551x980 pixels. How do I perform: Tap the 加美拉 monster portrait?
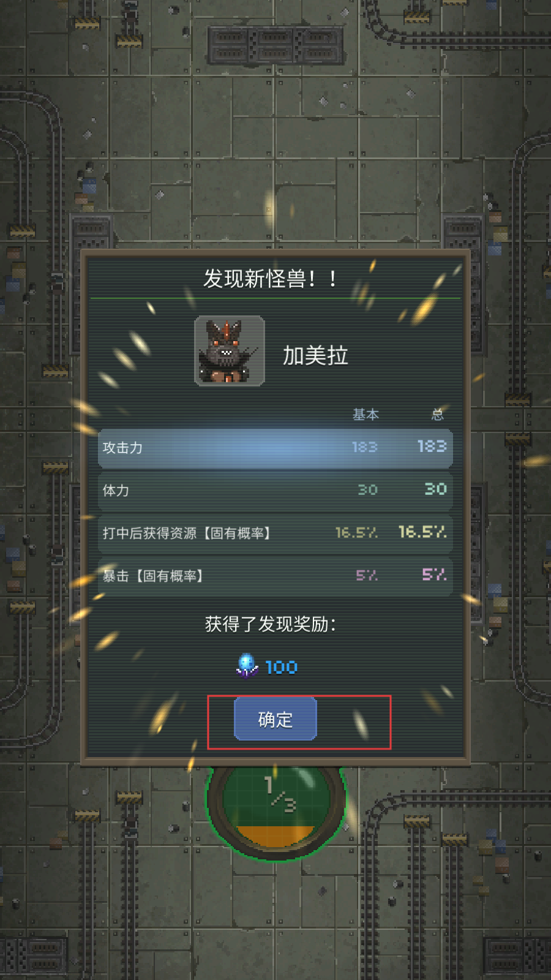point(230,351)
